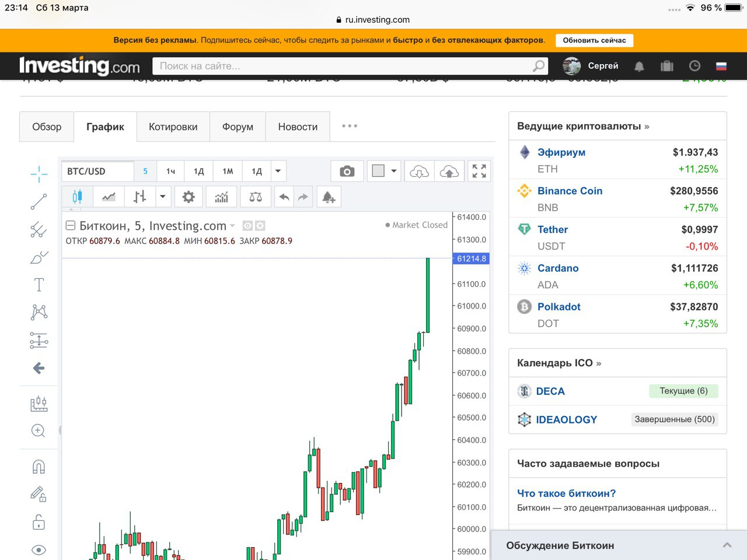Viewport: 747px width, 560px height.
Task: Click the zoom in magnifier tool
Action: [x=39, y=431]
